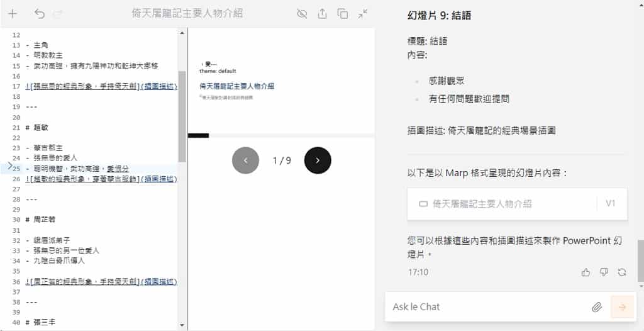This screenshot has width=644, height=331.
Task: Open the 倚天屠龍記主要人物介紹 canvas card
Action: tap(517, 204)
